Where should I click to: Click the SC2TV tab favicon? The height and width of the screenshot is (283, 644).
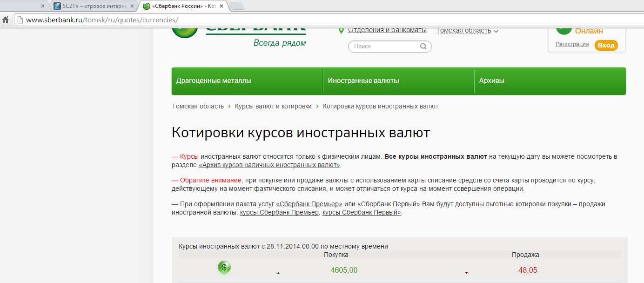tap(57, 6)
